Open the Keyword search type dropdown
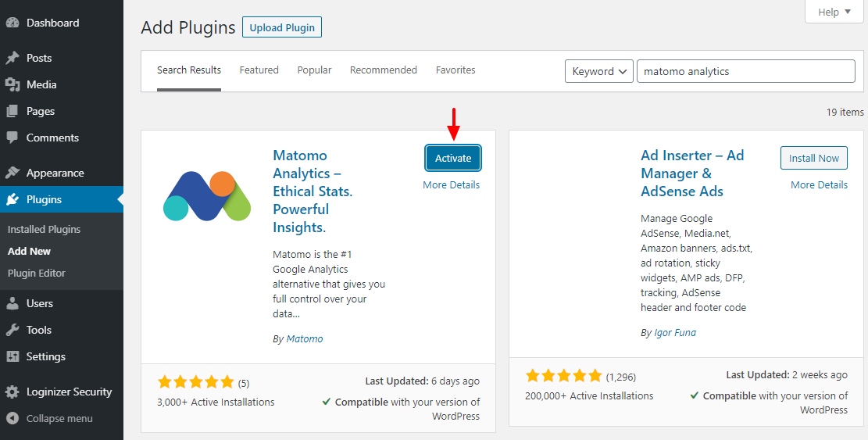This screenshot has width=868, height=440. coord(598,71)
